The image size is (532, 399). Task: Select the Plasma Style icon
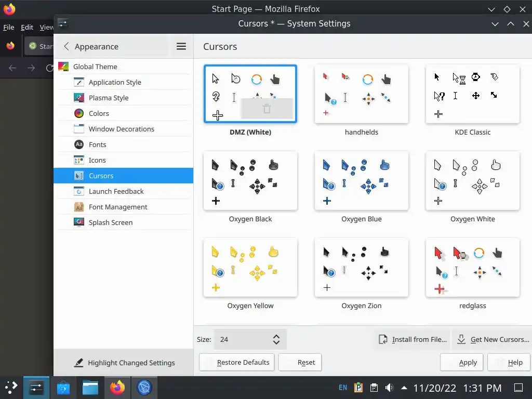[x=79, y=98]
